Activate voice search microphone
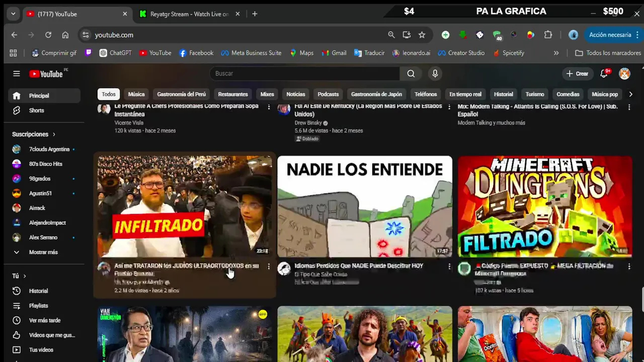Screen dimensions: 644x362 [x=435, y=73]
